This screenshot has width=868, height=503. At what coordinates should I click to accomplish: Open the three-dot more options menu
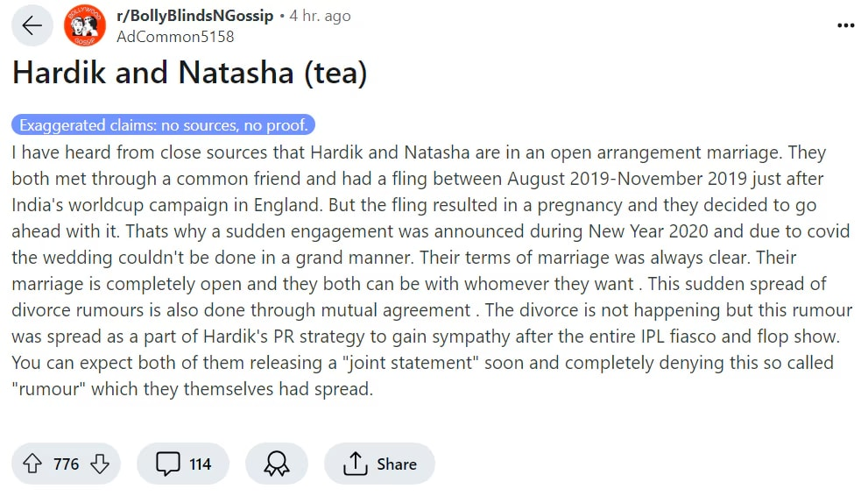coord(845,25)
